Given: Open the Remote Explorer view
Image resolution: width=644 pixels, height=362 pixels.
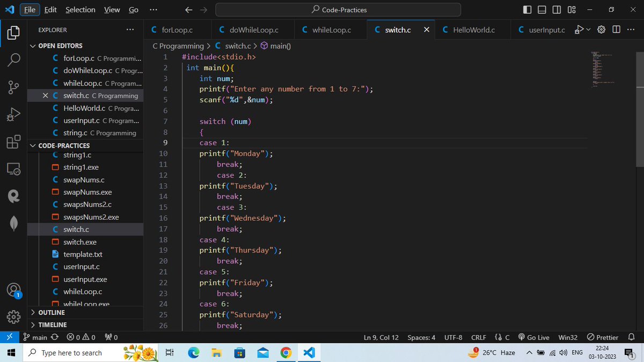Looking at the screenshot, I should [14, 169].
